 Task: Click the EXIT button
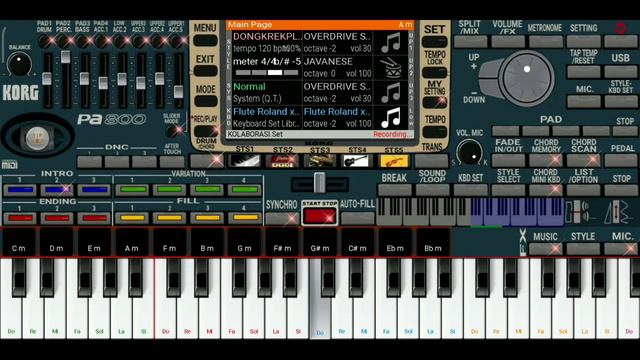point(205,71)
